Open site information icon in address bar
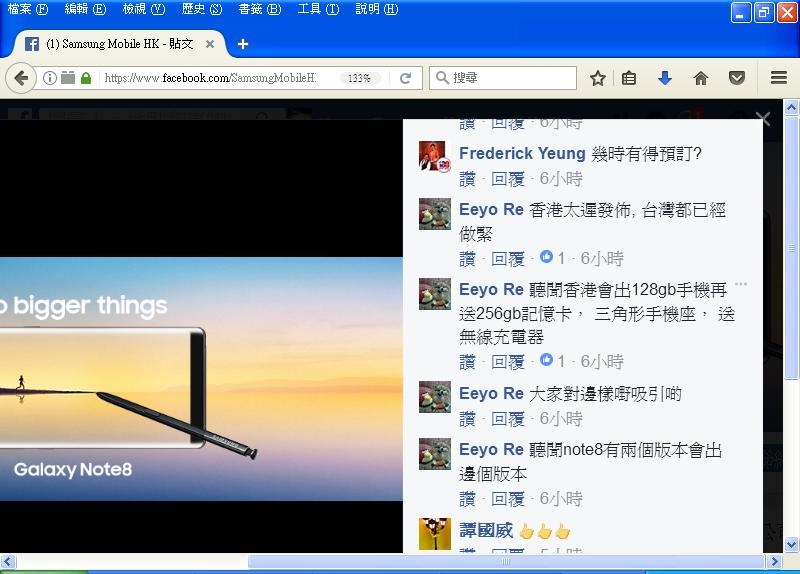Viewport: 800px width, 574px height. point(49,78)
